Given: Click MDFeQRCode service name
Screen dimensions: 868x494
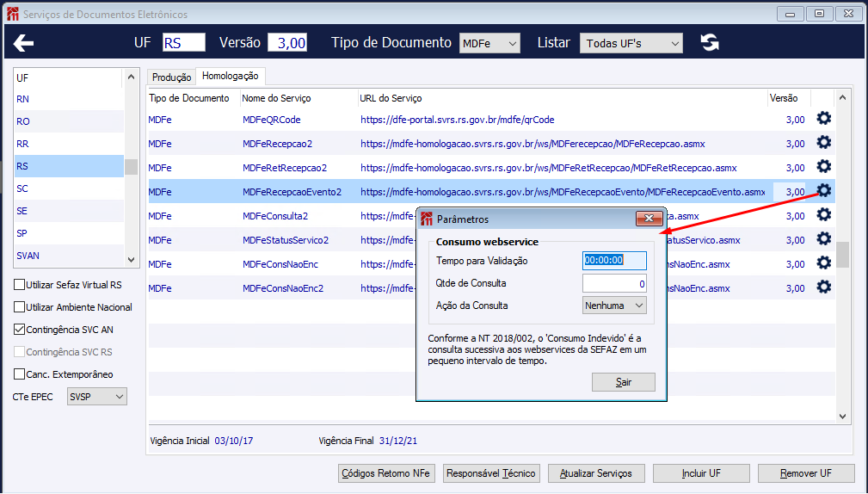Looking at the screenshot, I should click(271, 120).
